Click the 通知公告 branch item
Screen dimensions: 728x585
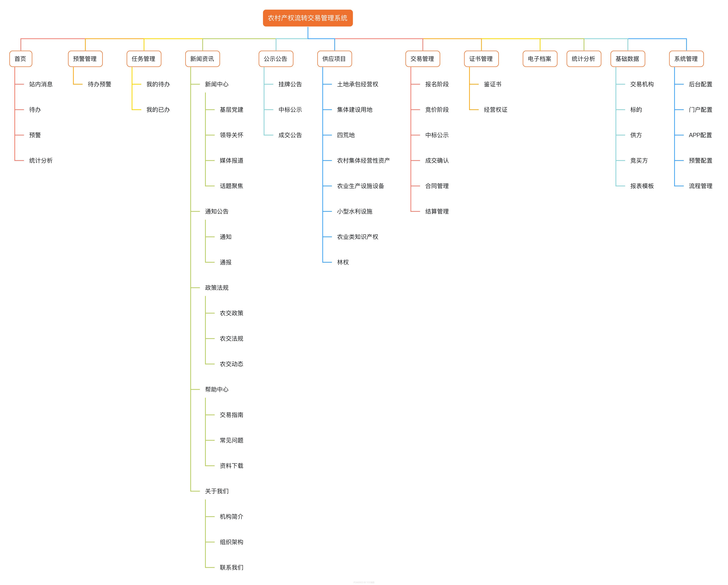pyautogui.click(x=216, y=211)
